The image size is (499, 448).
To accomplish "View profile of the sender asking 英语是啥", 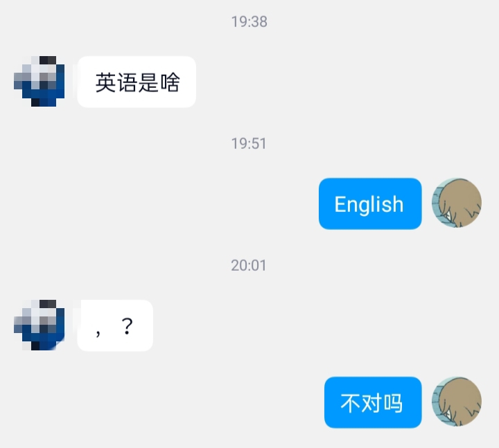I will 39,82.
